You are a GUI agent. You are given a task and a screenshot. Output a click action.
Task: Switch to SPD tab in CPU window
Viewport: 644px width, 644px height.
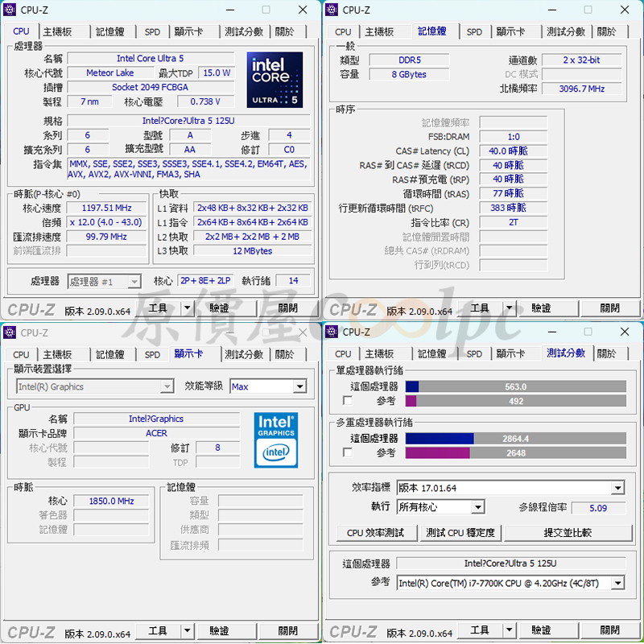[152, 31]
